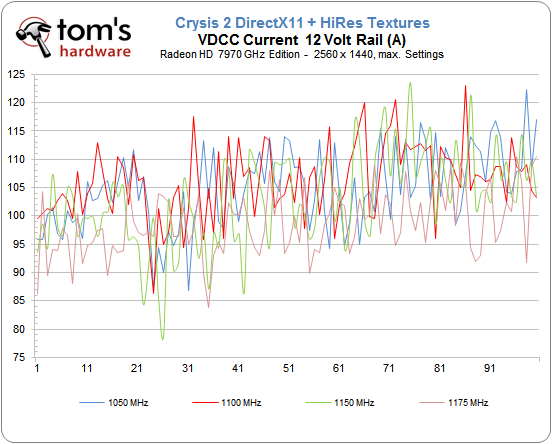Click the x-axis label 81
This screenshot has width=552, height=444.
tap(440, 368)
